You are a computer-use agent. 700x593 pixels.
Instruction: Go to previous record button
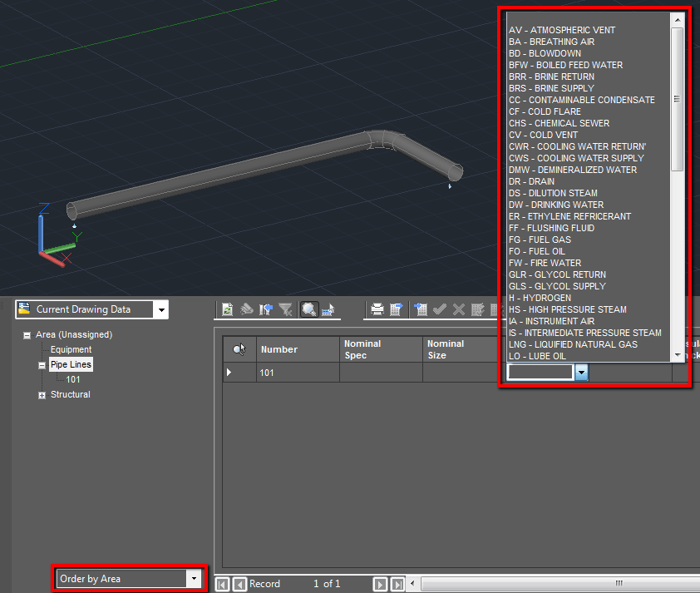tap(239, 584)
